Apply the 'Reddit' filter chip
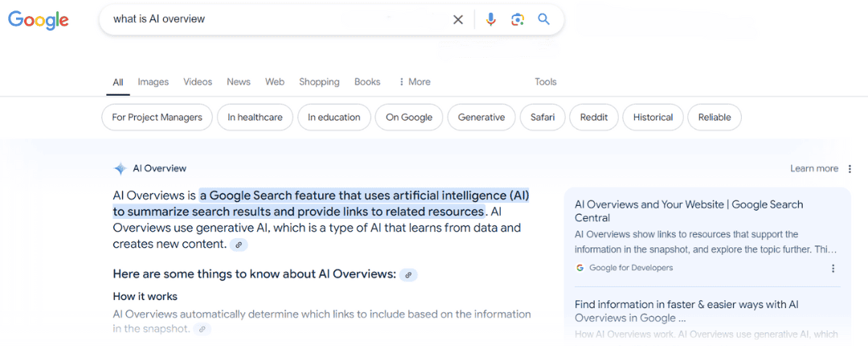 [593, 117]
